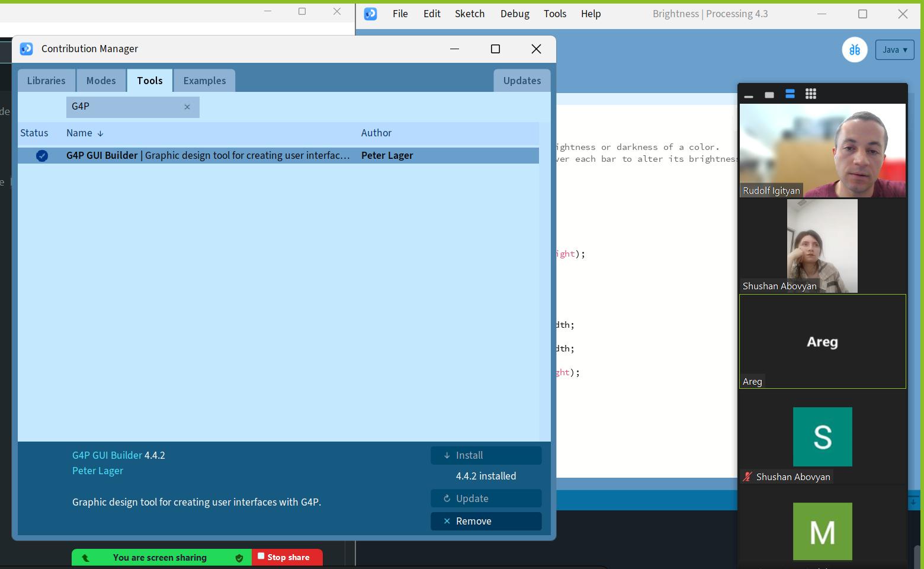Open the Debug menu in Processing
This screenshot has width=924, height=569.
(515, 14)
